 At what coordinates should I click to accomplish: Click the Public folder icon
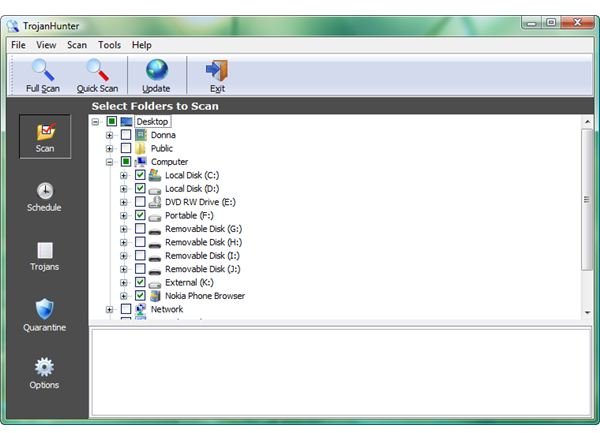(140, 148)
